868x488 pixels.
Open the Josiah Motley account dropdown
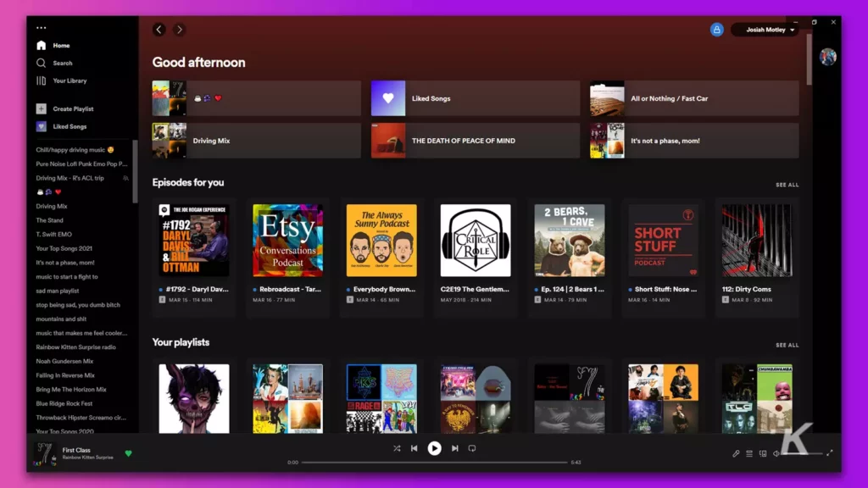(764, 29)
